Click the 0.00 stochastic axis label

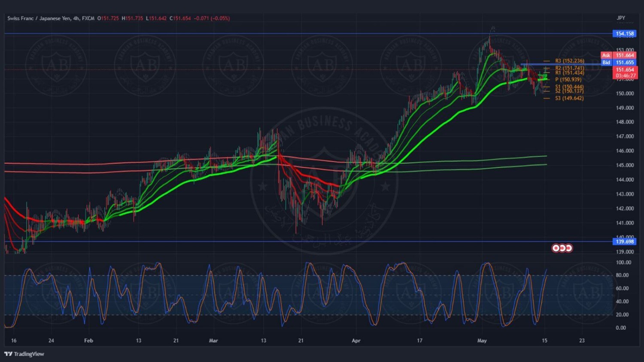coord(621,328)
